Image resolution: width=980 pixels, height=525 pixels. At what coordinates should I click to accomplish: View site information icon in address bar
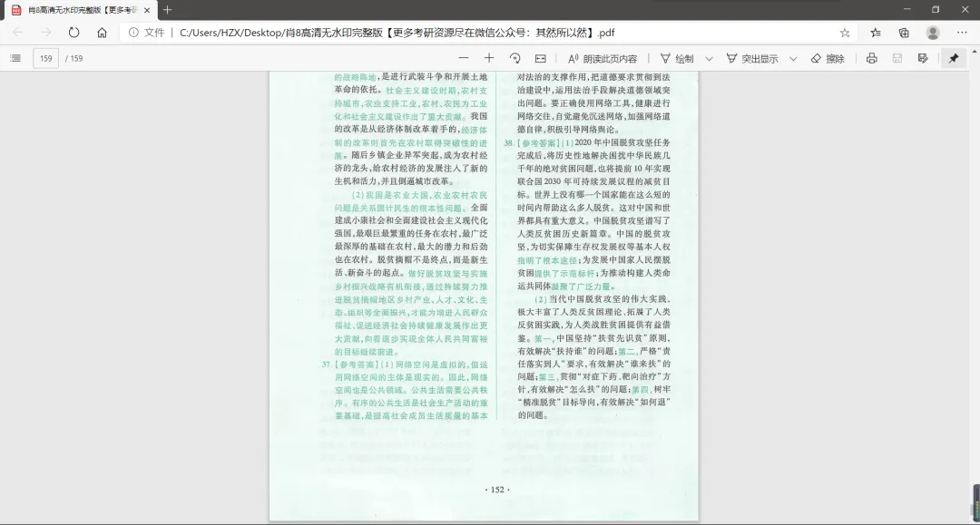[x=133, y=33]
